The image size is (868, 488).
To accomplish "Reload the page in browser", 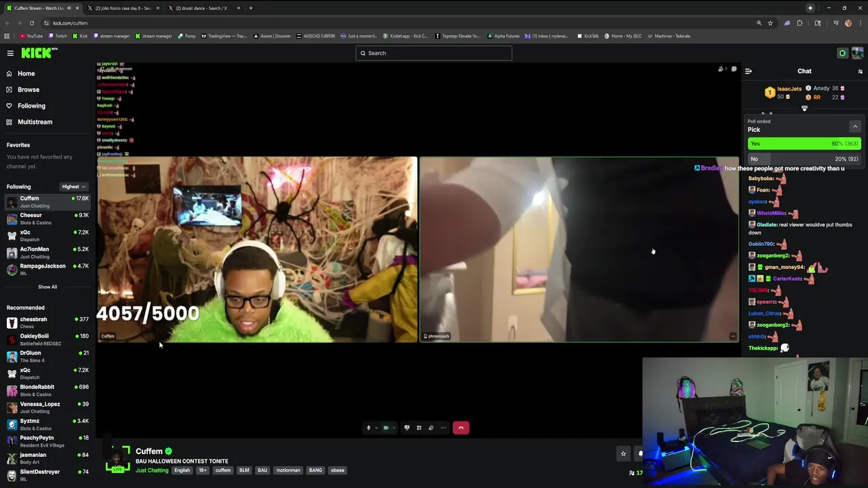I will [x=31, y=23].
